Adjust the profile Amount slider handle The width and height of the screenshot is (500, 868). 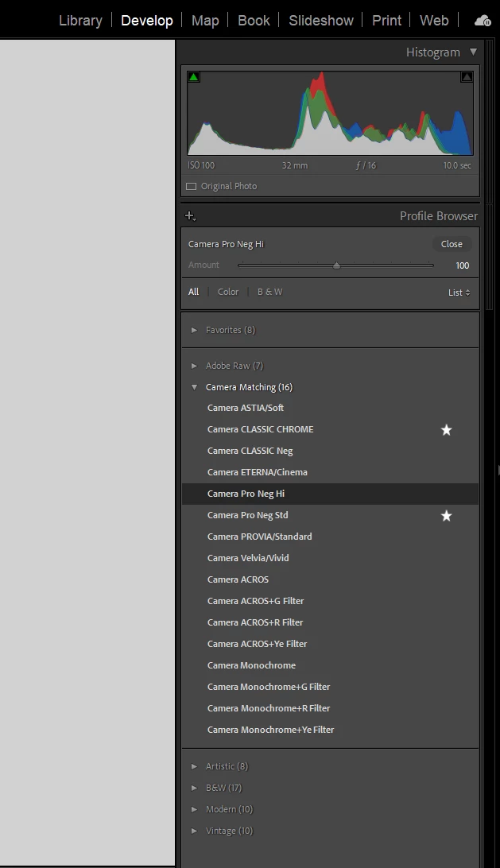336,265
